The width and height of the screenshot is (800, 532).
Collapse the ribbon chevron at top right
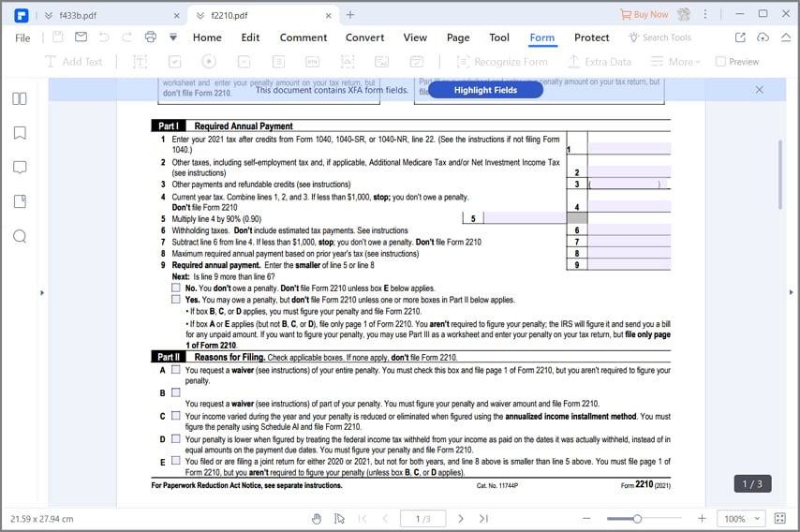coord(786,37)
